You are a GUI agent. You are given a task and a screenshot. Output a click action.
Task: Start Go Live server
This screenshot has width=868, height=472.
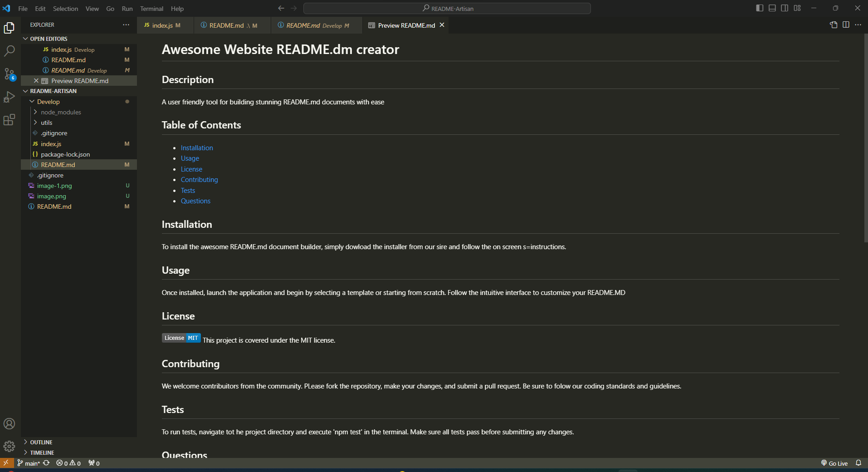(834, 463)
